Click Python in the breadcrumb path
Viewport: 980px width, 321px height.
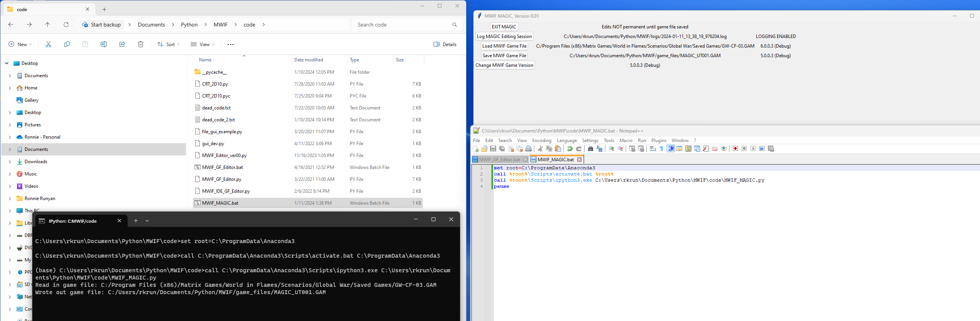pyautogui.click(x=189, y=25)
